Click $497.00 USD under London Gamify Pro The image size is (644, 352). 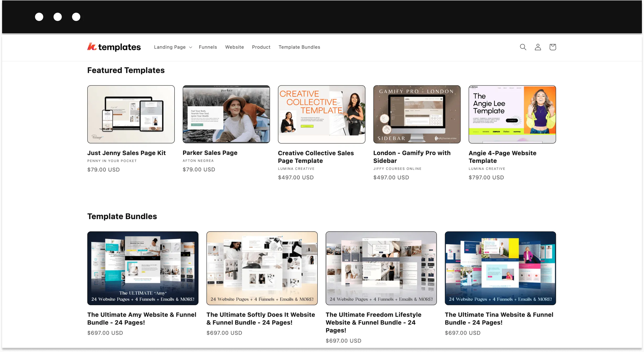391,177
